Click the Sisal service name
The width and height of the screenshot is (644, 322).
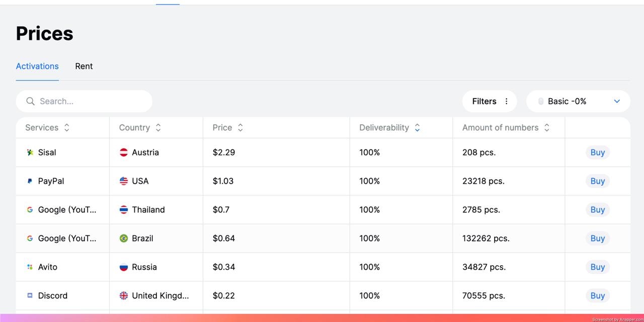47,152
